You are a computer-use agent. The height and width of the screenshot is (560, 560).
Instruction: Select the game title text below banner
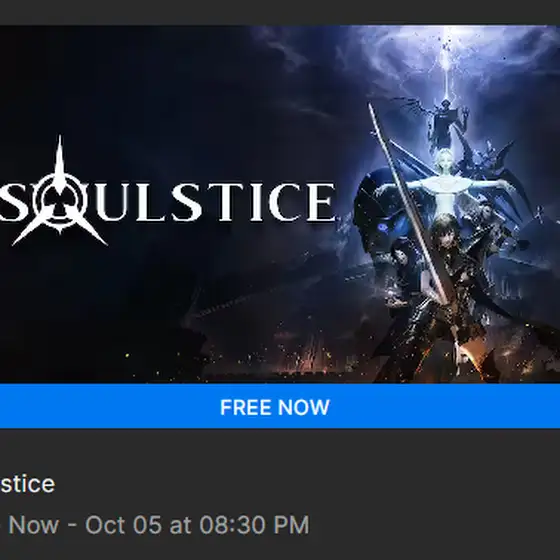click(x=27, y=484)
